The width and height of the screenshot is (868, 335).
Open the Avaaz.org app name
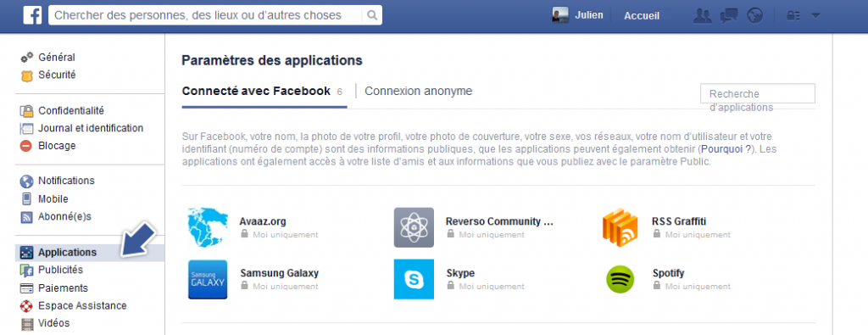coord(263,221)
